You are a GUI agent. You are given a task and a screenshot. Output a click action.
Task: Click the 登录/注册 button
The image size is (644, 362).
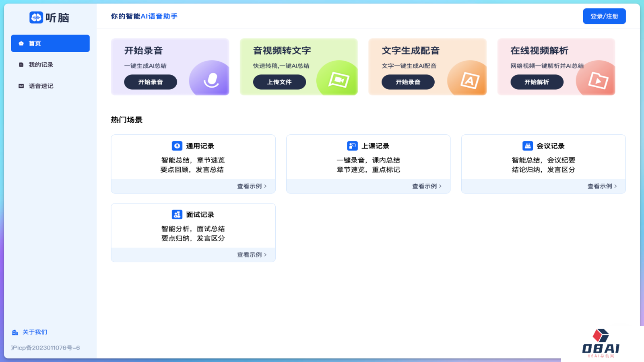click(604, 16)
